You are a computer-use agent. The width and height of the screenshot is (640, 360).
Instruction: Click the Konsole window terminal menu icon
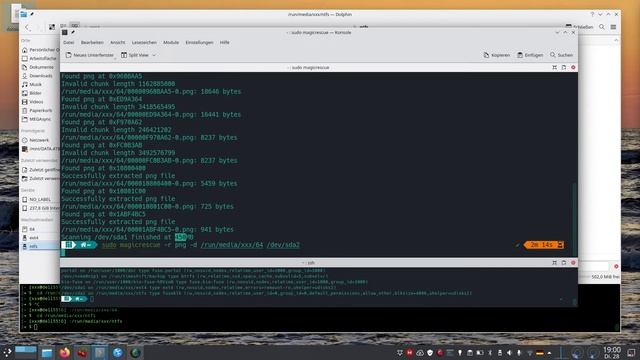point(64,32)
